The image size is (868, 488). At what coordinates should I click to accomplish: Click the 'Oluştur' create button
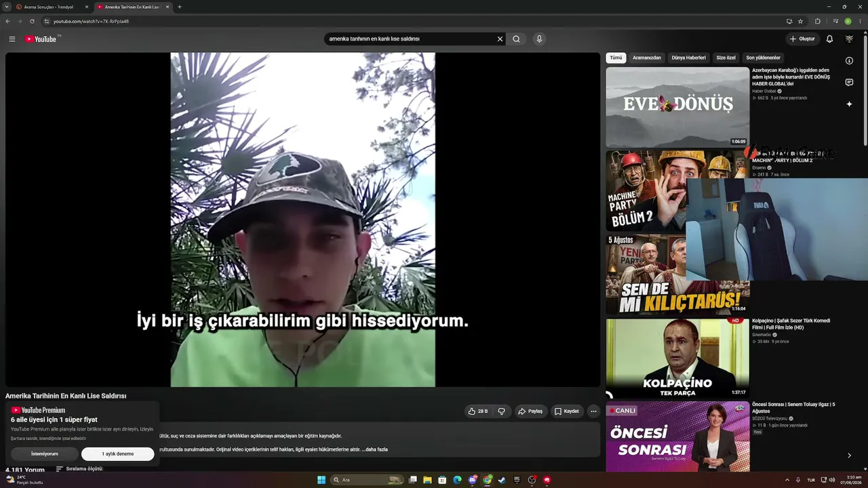[802, 39]
